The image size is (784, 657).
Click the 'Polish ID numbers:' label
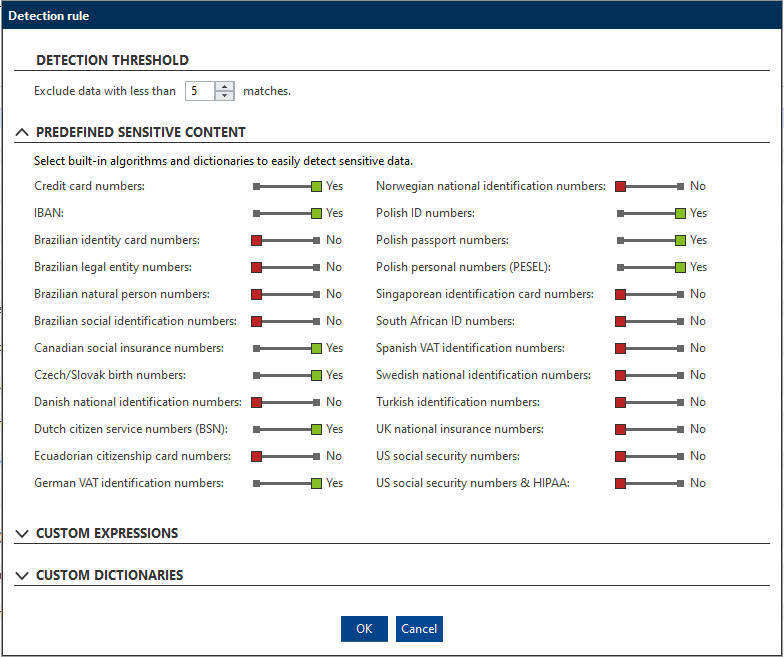[x=426, y=213]
